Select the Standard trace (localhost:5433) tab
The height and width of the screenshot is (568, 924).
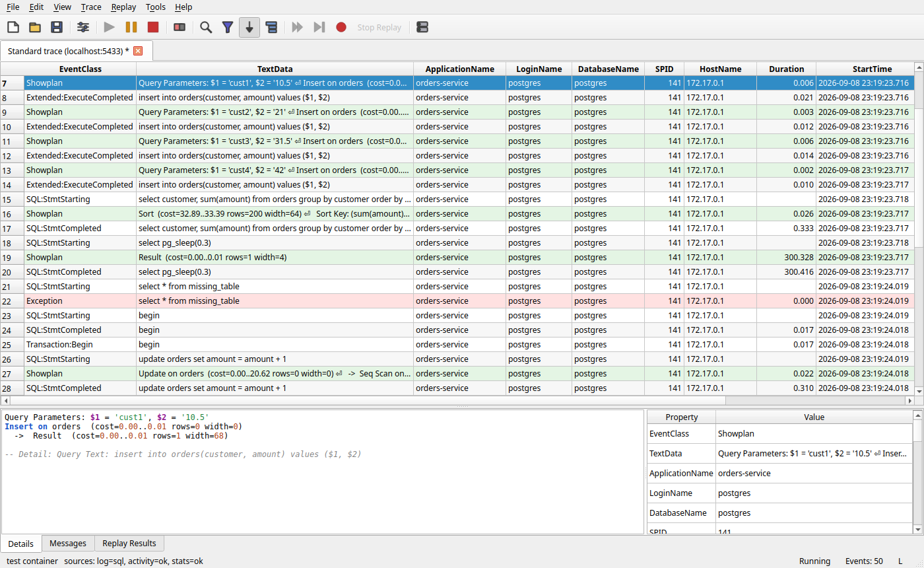[69, 51]
